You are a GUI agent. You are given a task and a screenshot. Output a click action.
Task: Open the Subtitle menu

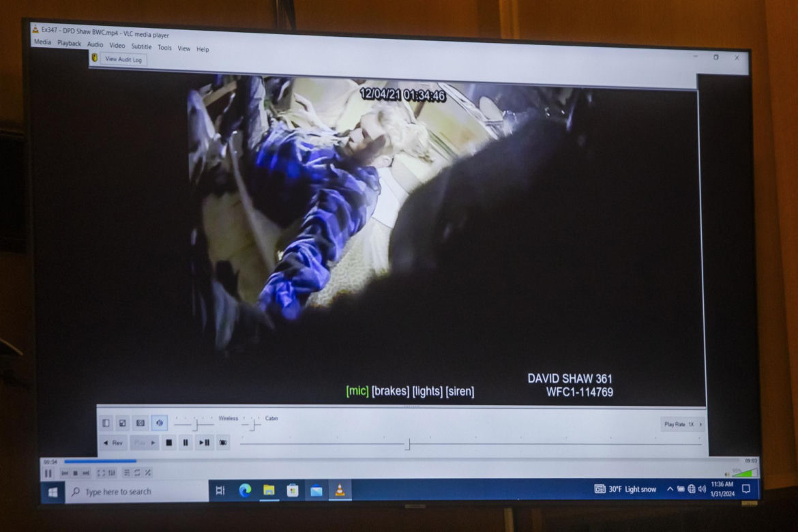pyautogui.click(x=141, y=46)
